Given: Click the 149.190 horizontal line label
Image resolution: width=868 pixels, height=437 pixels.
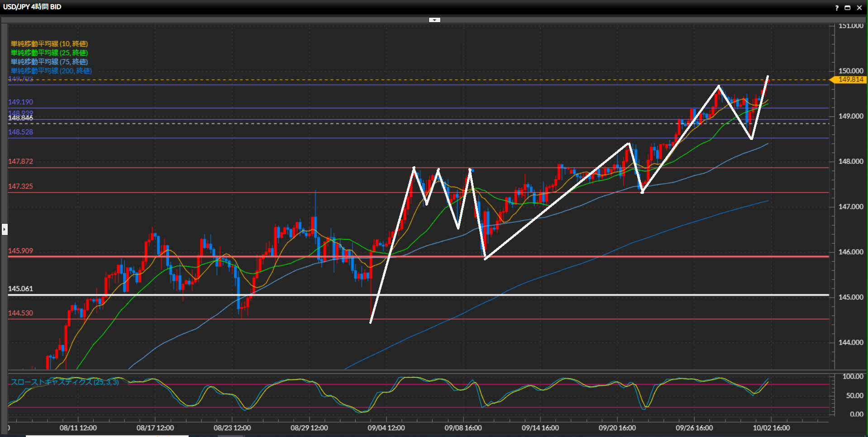Looking at the screenshot, I should tap(20, 102).
